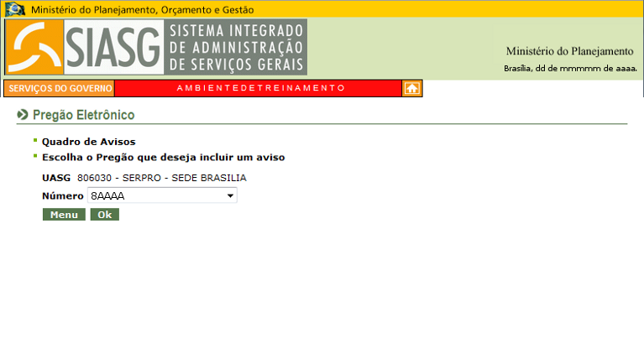This screenshot has height=338, width=644.
Task: Click the Pregão Eletrônico arrow bullet icon
Action: 23,114
